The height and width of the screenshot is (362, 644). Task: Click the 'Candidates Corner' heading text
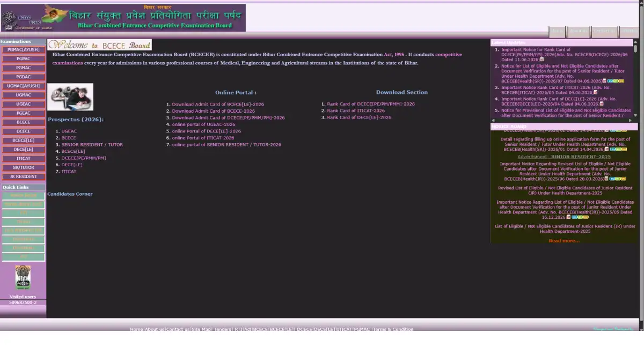point(70,194)
